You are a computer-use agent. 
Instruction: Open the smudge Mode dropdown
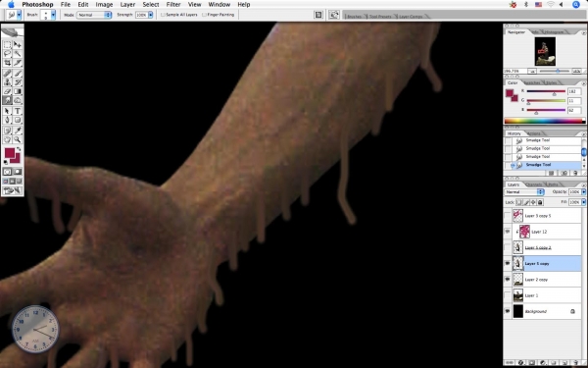pyautogui.click(x=94, y=15)
